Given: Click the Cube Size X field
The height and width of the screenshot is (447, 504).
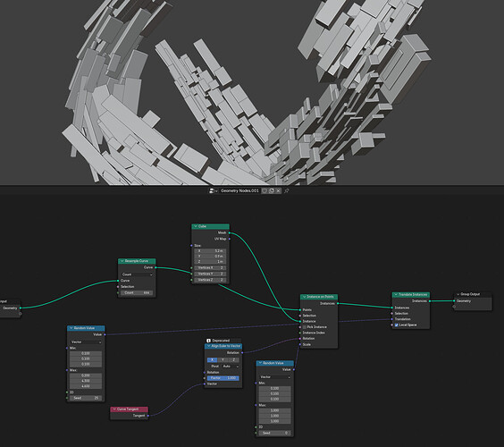Looking at the screenshot, I should pos(210,251).
